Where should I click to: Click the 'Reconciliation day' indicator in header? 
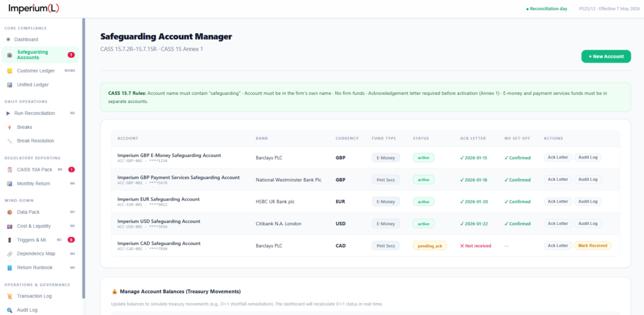tap(547, 9)
